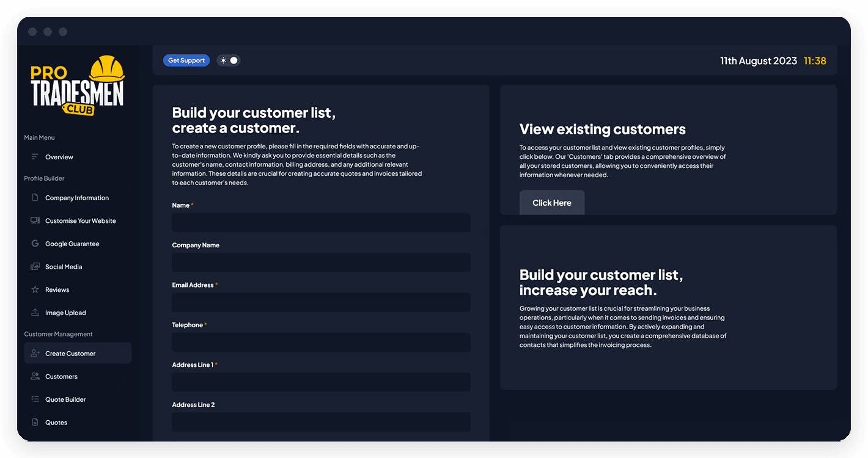
Task: Click the Create Customer person-plus icon
Action: pyautogui.click(x=35, y=354)
